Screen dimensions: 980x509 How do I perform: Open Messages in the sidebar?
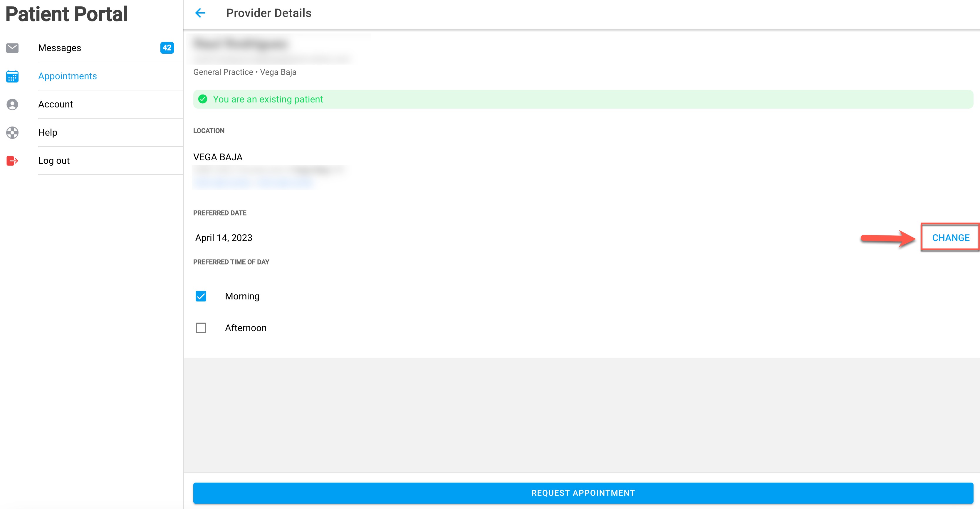tap(60, 48)
